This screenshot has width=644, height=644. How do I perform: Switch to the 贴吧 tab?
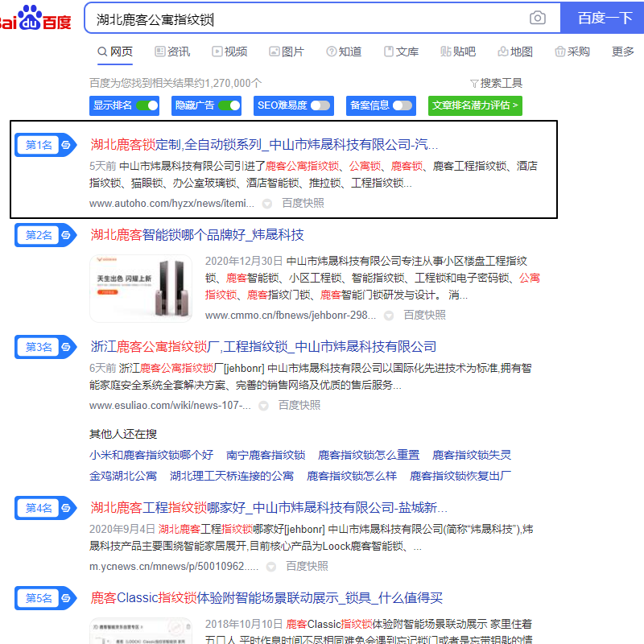tap(458, 52)
